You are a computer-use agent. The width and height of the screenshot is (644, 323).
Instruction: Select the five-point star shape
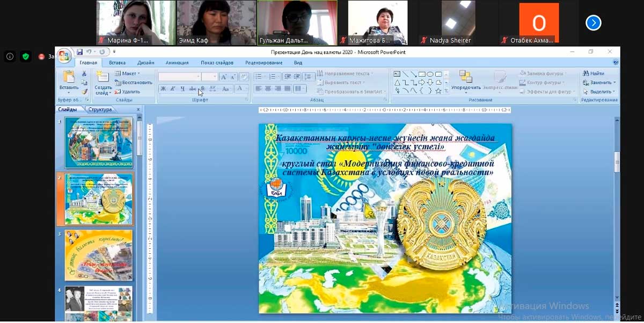tap(438, 91)
